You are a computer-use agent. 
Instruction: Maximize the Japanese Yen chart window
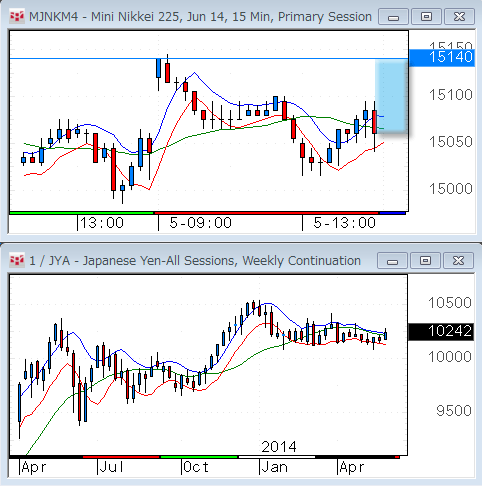pos(425,260)
